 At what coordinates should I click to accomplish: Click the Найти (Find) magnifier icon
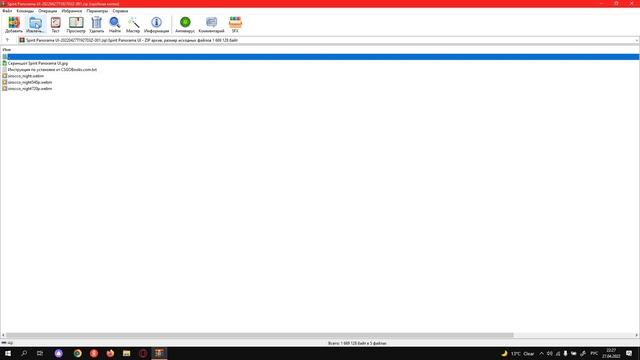tap(115, 24)
